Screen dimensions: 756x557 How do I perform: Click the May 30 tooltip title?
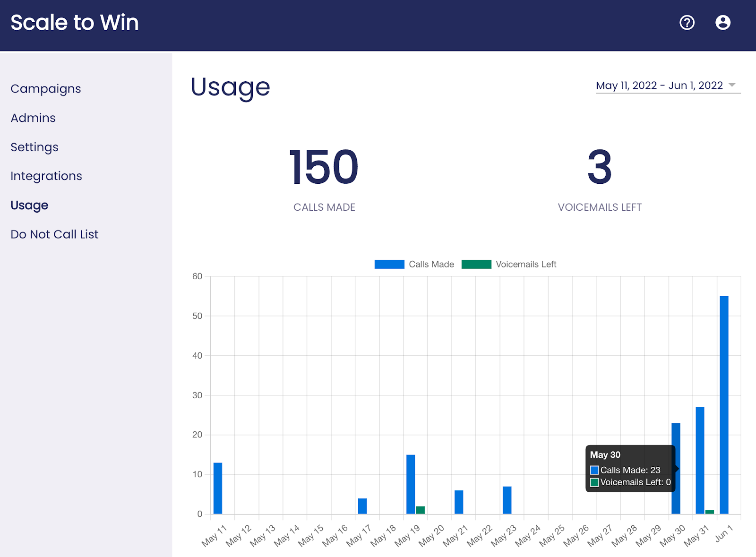coord(605,454)
